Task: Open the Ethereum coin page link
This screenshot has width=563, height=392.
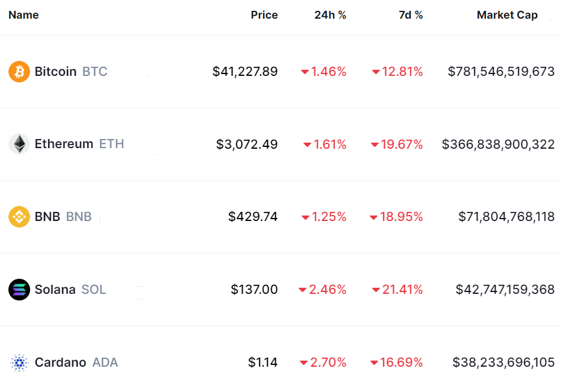Action: [64, 144]
